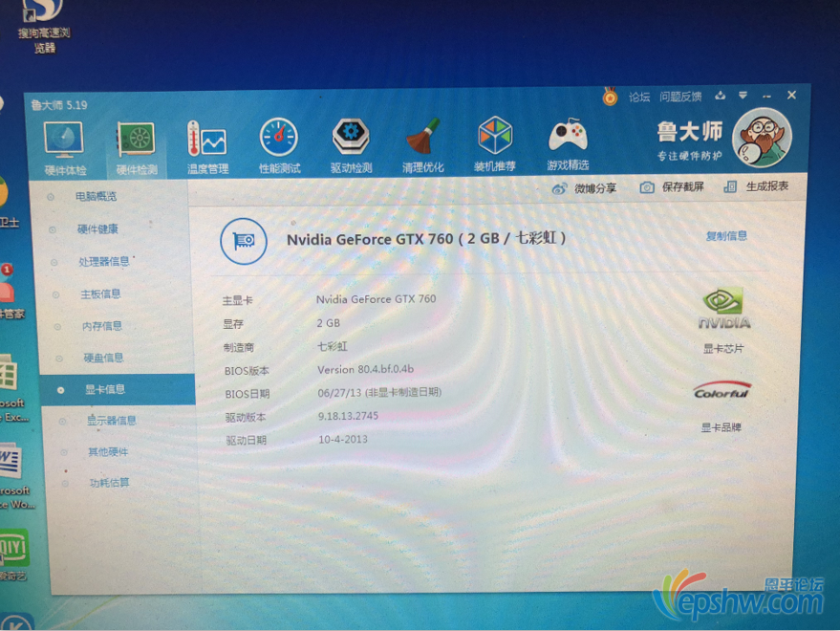Click the 鲁大师 mascot avatar
840x631 pixels.
point(762,138)
